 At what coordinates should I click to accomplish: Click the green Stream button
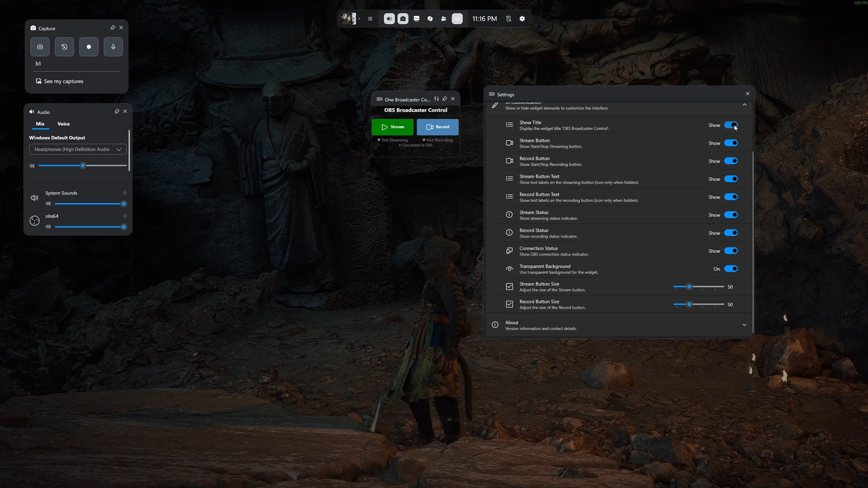(x=392, y=127)
